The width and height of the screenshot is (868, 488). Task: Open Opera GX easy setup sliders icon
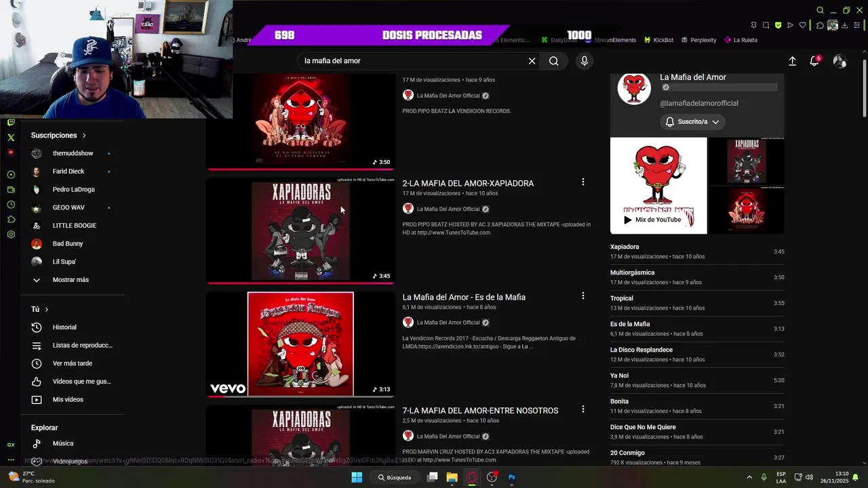tap(856, 25)
